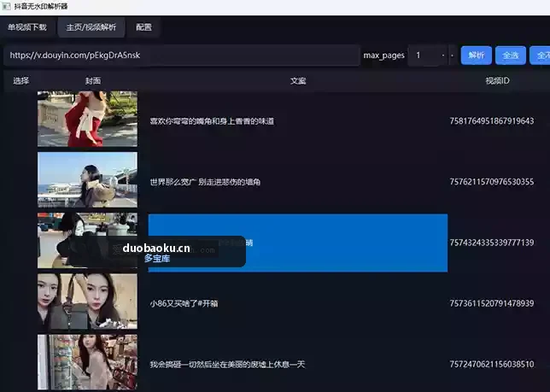Viewport: 550px width, 392px height.
Task: Select caption 我会搞砸一切然后坐在美丽的废墟上休息一天
Action: pyautogui.click(x=227, y=365)
